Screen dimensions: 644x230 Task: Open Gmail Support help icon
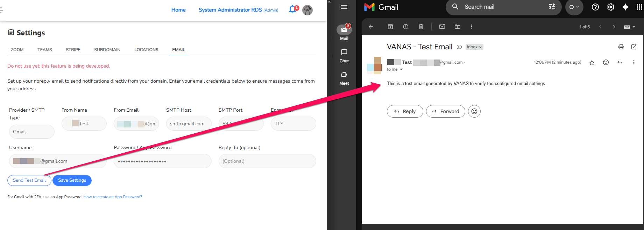[x=595, y=7]
